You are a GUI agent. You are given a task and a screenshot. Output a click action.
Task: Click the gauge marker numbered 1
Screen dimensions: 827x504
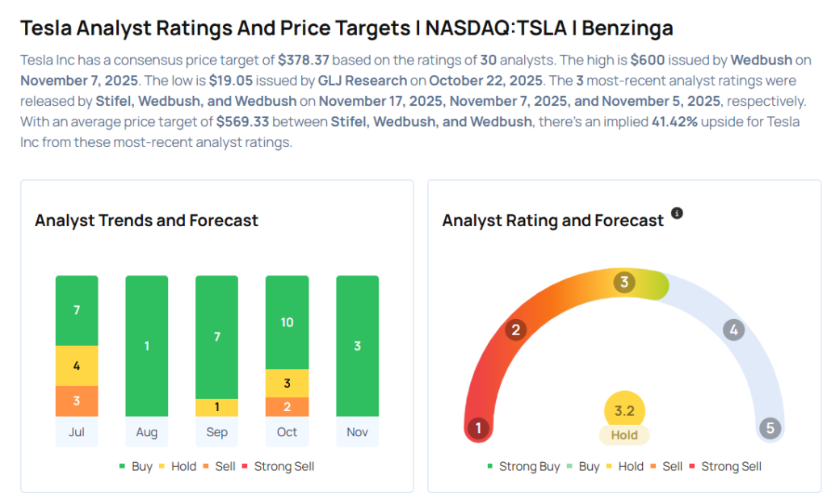[479, 427]
